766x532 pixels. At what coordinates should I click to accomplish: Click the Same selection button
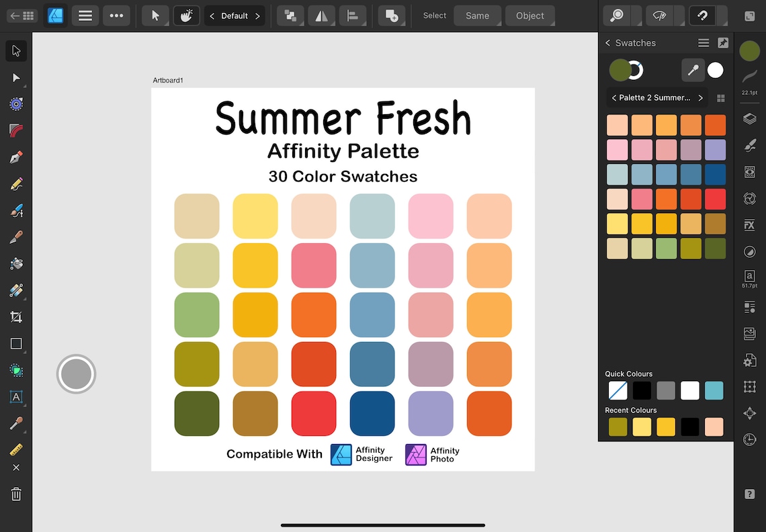click(x=477, y=15)
